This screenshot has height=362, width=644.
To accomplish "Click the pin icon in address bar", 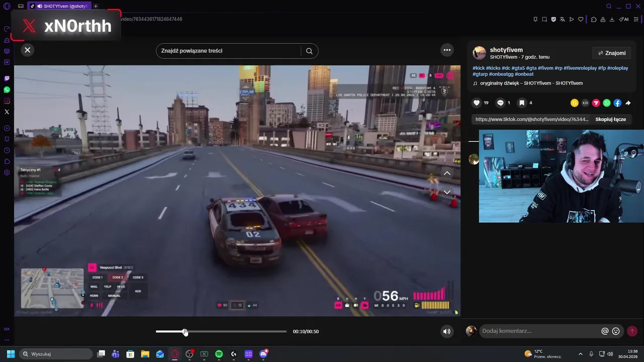I will (535, 19).
